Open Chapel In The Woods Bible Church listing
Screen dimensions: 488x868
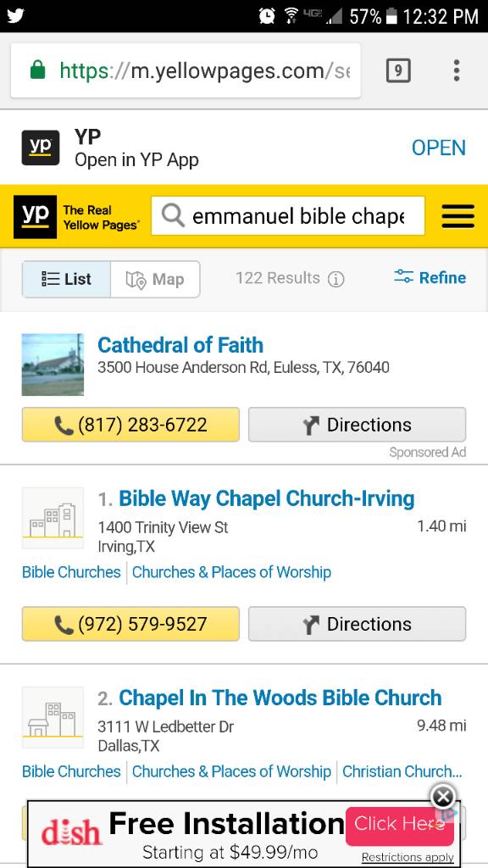click(x=280, y=698)
